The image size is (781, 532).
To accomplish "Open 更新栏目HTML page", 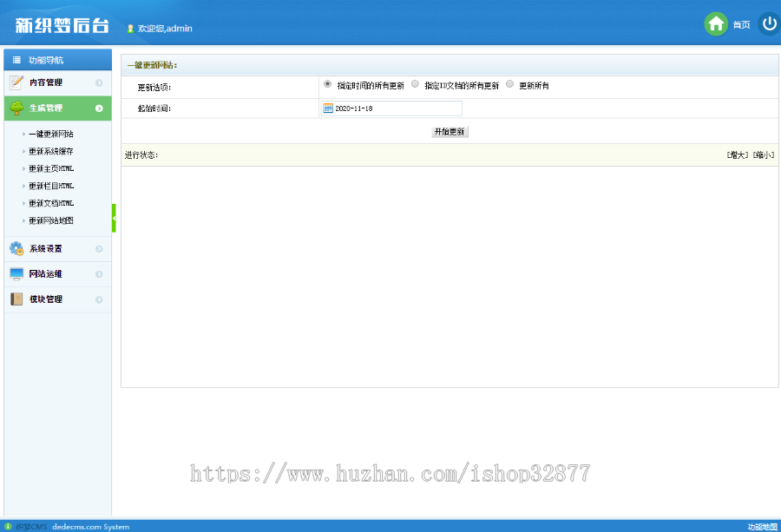I will point(51,186).
